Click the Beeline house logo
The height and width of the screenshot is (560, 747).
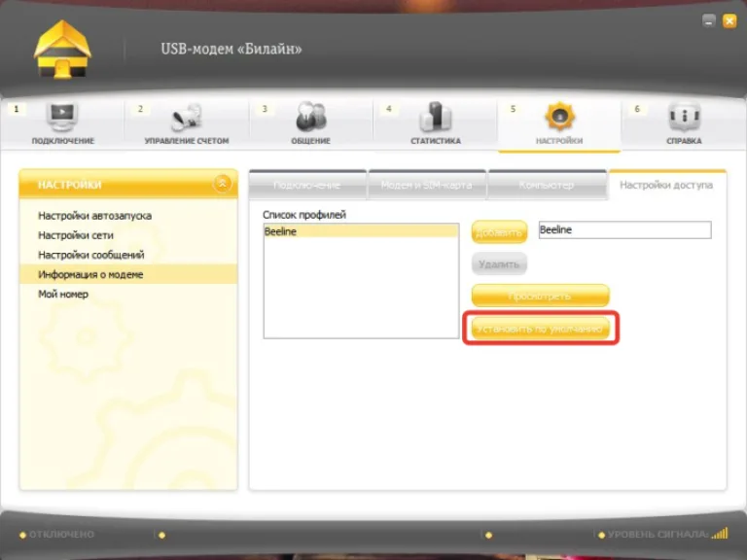[x=62, y=50]
